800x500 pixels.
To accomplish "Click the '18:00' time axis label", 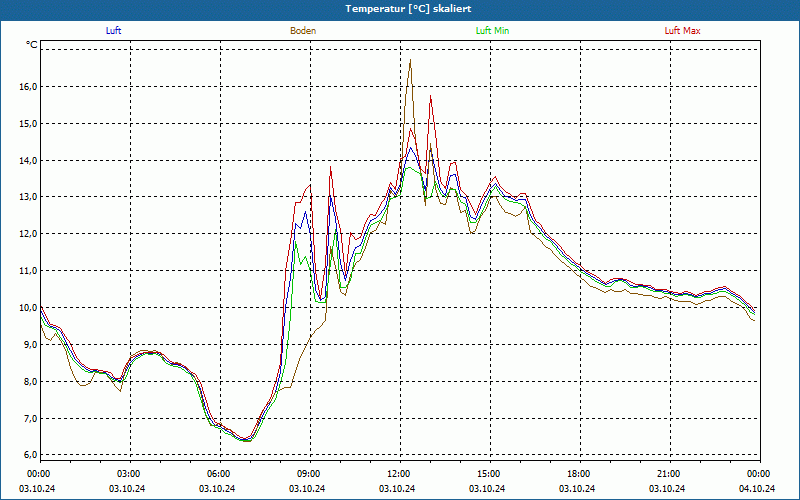I will point(579,474).
